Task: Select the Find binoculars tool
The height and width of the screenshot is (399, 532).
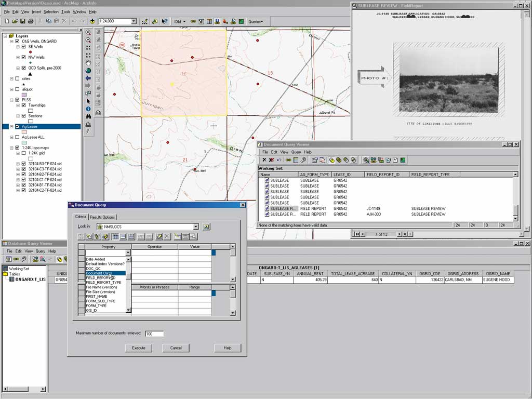Action: tap(88, 116)
